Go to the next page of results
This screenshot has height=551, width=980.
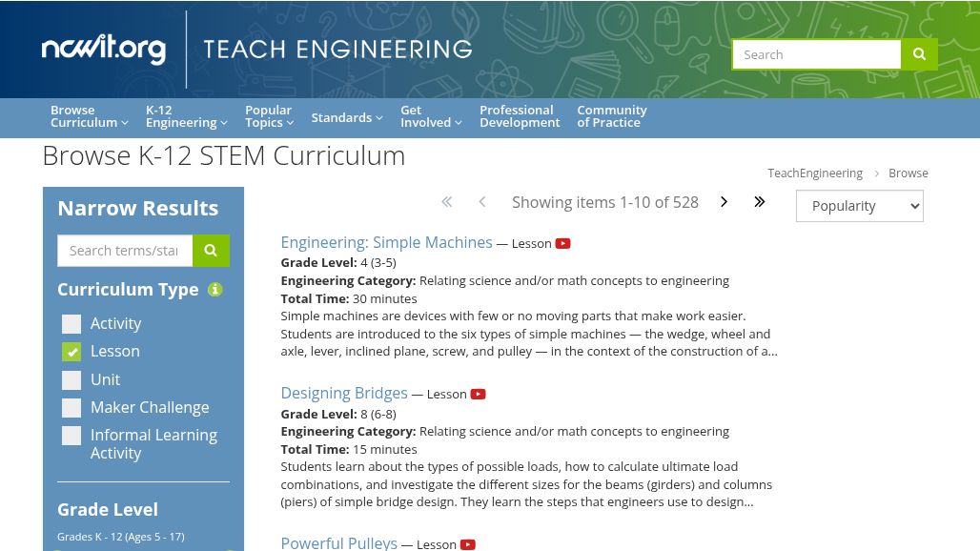point(725,202)
